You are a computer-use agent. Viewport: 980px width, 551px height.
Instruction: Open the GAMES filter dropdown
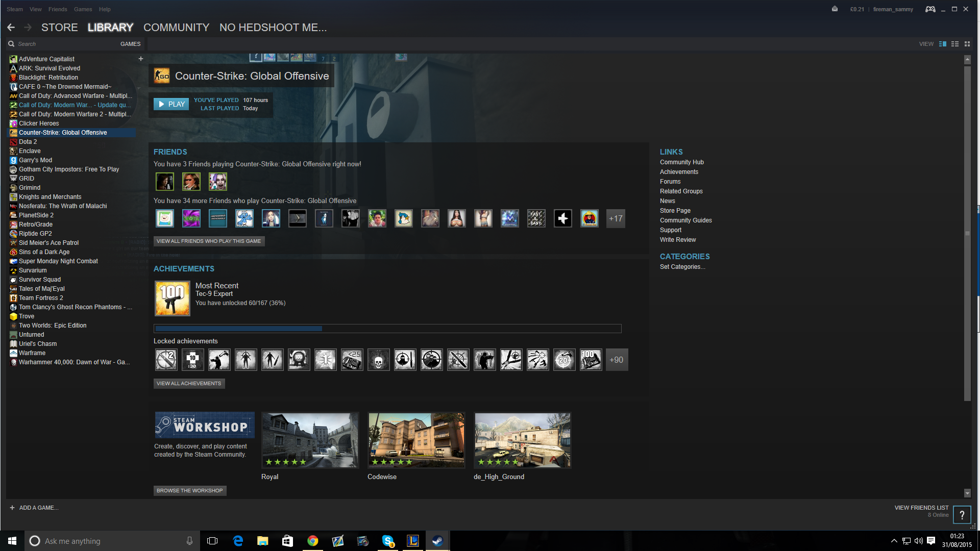[130, 44]
